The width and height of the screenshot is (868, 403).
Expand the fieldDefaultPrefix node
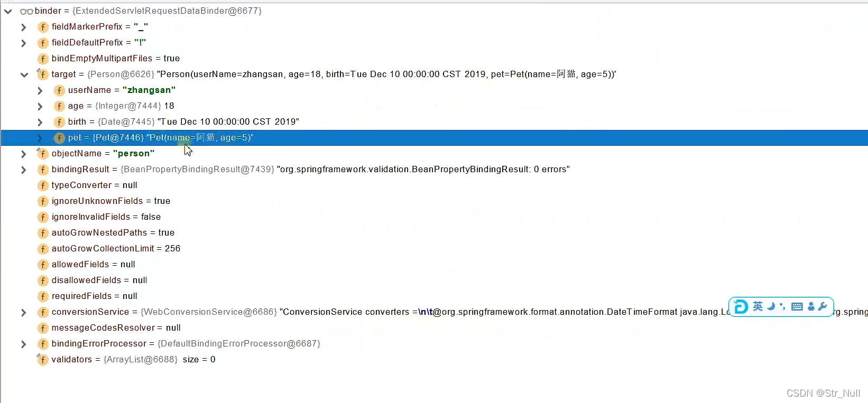24,43
